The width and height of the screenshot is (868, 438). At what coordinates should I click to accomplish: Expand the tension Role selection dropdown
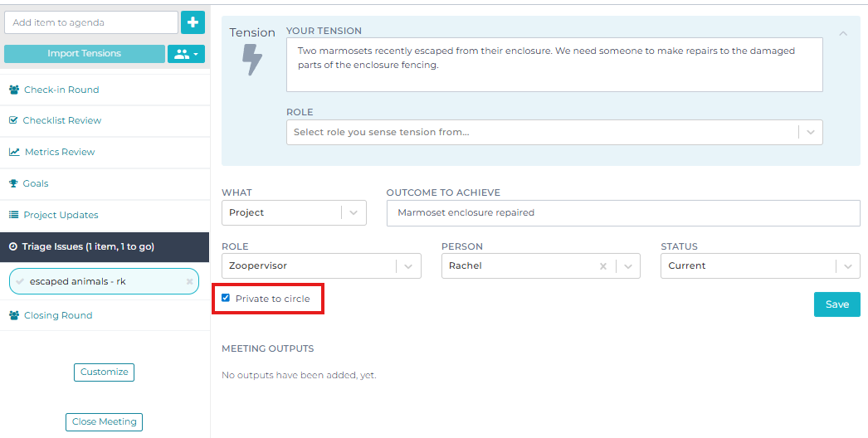tap(811, 132)
